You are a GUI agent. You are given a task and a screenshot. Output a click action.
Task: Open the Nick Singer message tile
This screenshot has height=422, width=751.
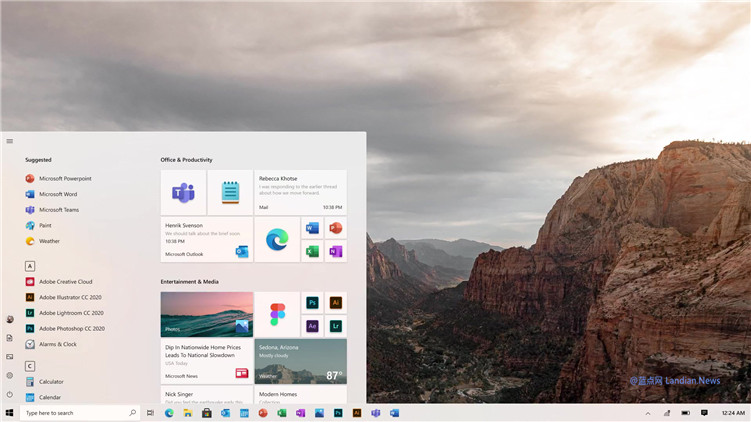pos(207,395)
